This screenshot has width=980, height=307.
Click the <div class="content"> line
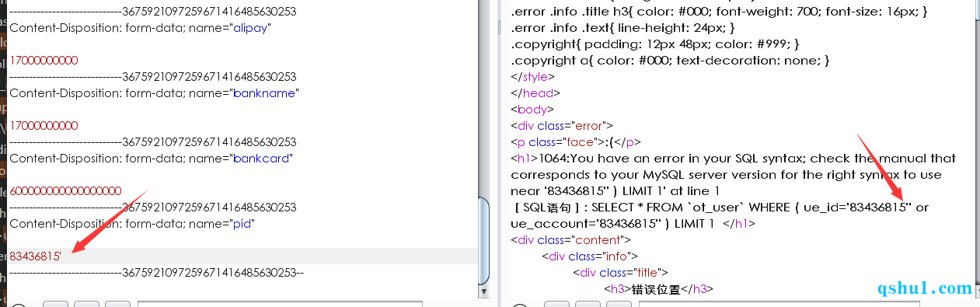click(570, 240)
